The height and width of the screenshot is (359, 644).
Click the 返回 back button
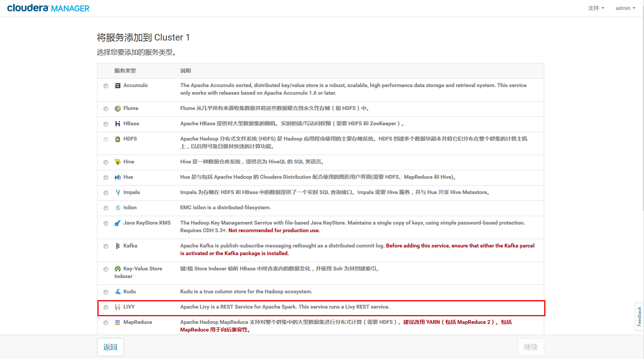point(110,347)
